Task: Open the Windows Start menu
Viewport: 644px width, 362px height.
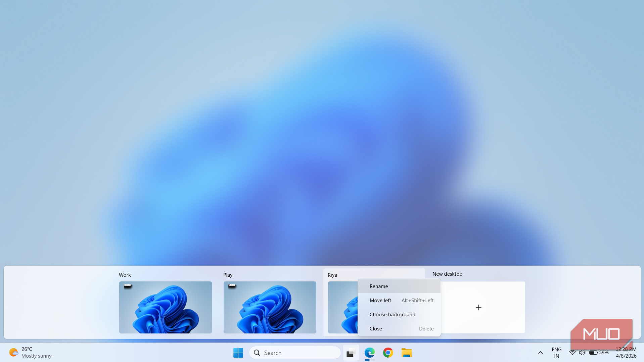Action: 238,353
